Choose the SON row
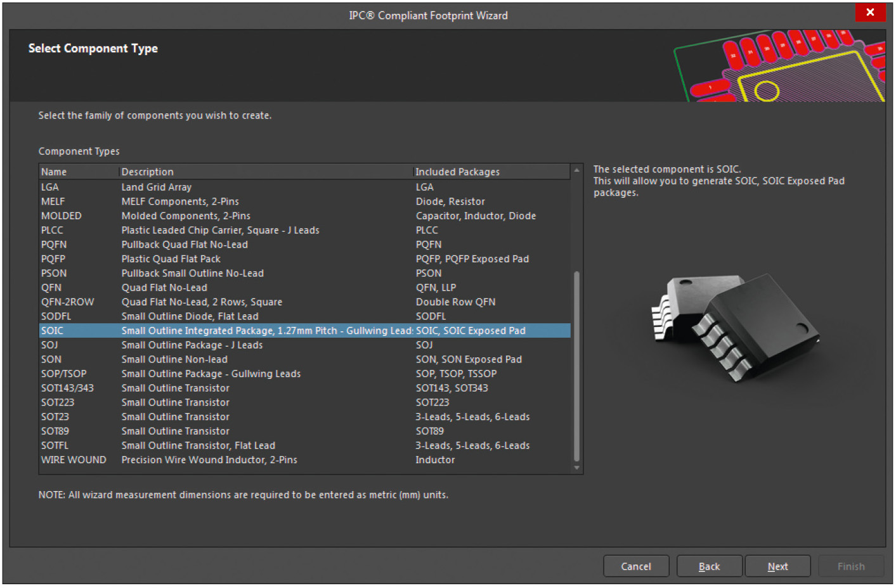 (x=304, y=359)
